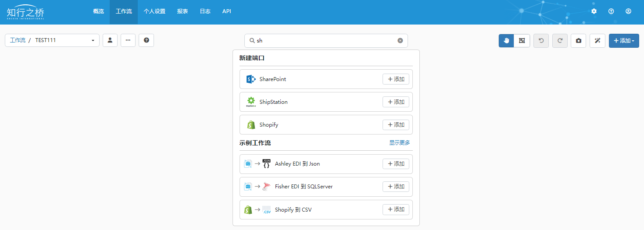Add the SharePoint connector
644x230 pixels.
click(396, 79)
